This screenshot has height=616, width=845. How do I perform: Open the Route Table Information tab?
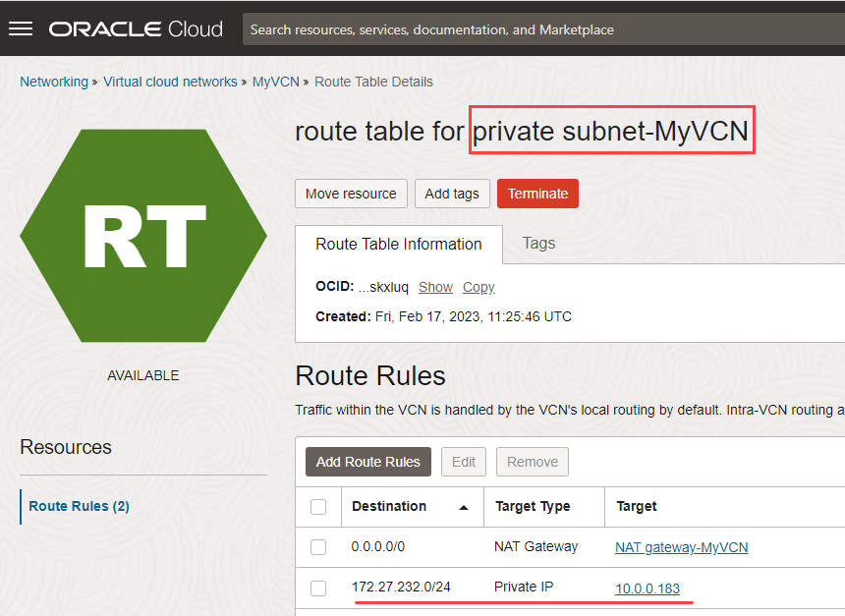coord(398,244)
